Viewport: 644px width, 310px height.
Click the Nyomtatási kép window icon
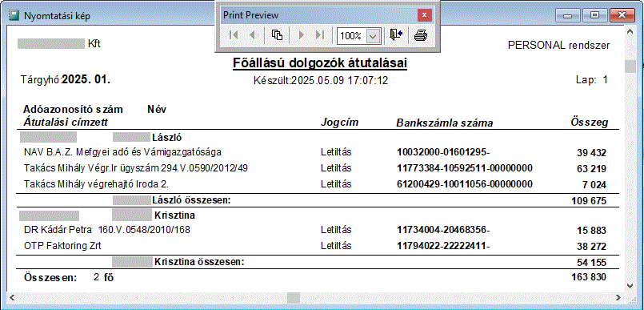(x=14, y=16)
